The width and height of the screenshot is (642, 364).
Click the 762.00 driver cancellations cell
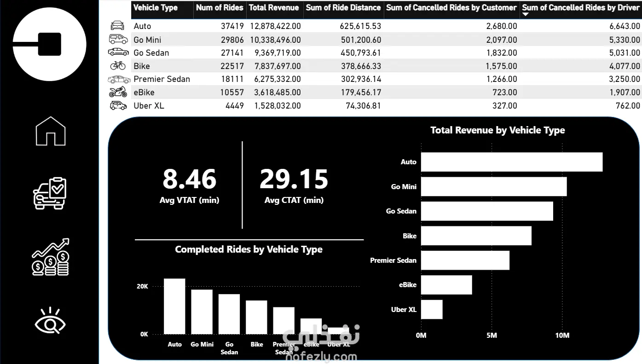pos(628,105)
